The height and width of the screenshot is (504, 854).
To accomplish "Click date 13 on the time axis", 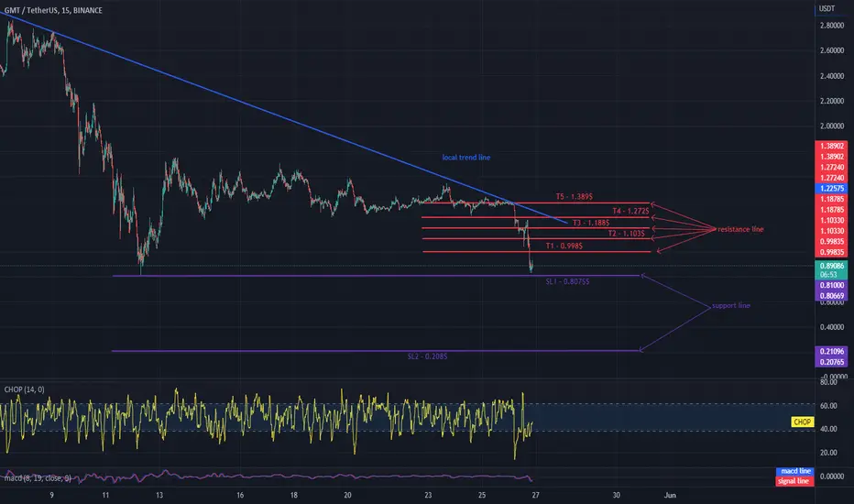I will coord(159,495).
